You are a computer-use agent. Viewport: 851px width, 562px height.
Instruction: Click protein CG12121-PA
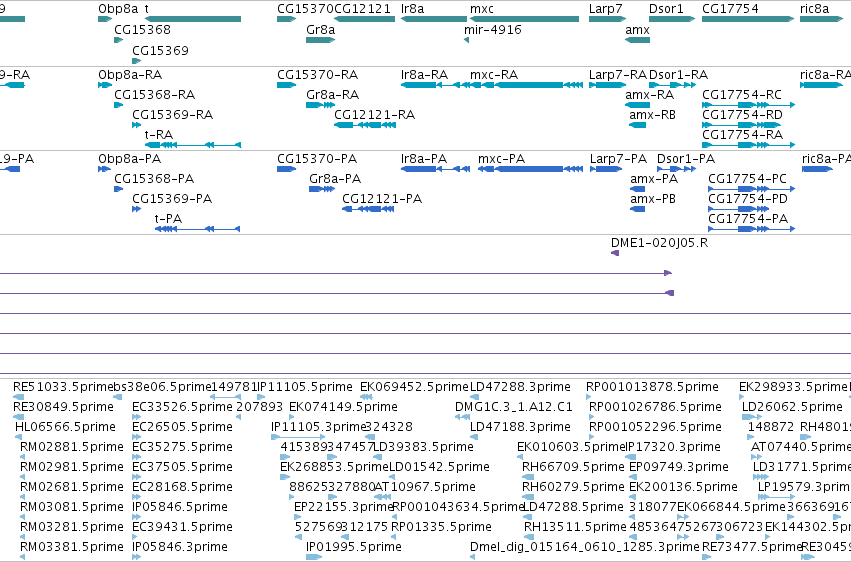pos(382,199)
